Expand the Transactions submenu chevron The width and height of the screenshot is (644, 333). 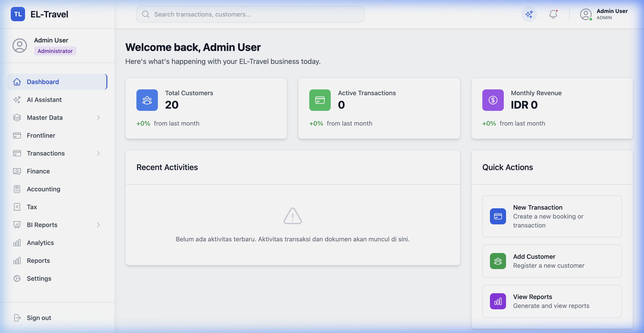98,153
